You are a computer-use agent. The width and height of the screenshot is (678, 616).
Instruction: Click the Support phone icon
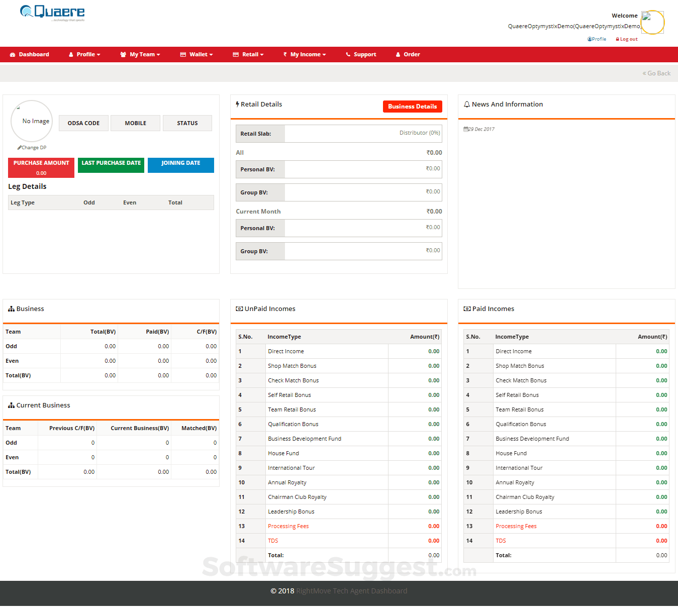click(x=348, y=55)
